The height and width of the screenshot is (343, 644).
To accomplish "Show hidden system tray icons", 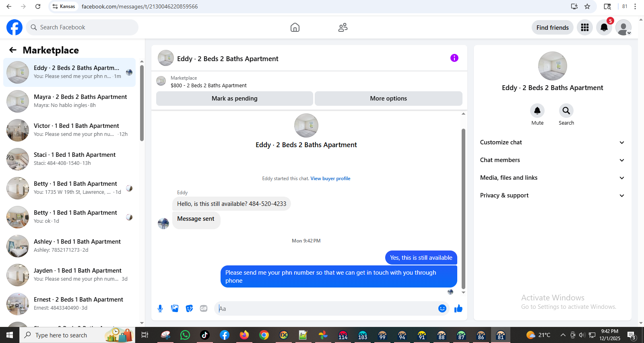I will [563, 335].
